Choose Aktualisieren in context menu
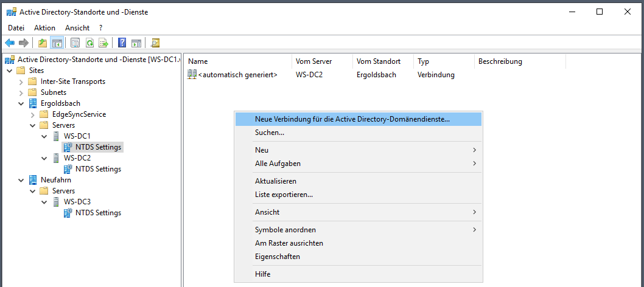644x287 pixels. pyautogui.click(x=358, y=181)
